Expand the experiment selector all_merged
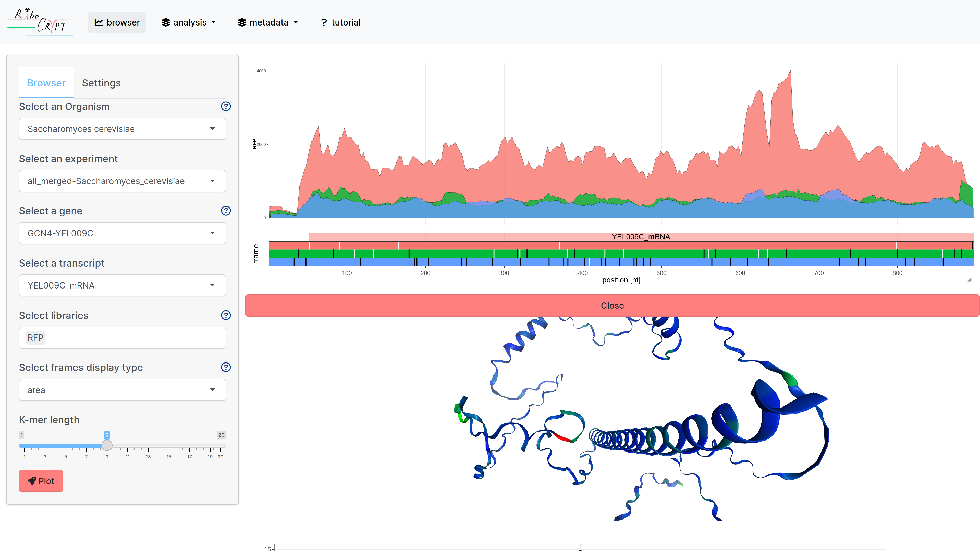The width and height of the screenshot is (980, 551). 122,181
